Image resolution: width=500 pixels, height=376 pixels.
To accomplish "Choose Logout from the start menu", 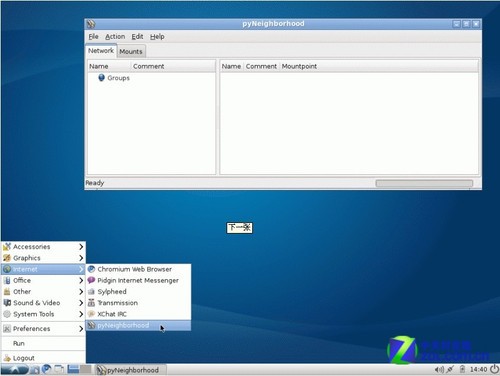I will tap(43, 358).
